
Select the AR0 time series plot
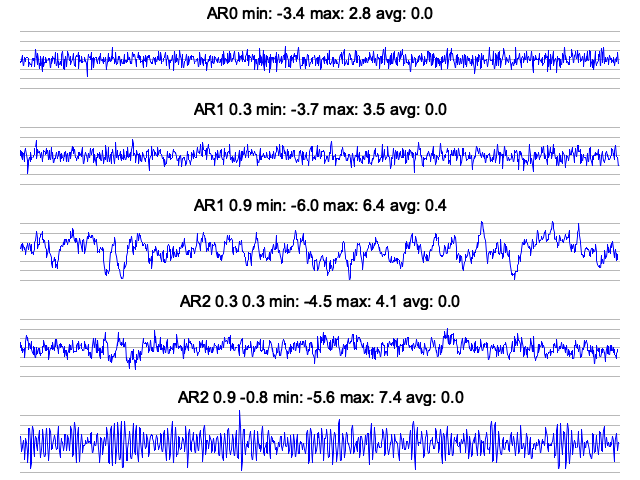[320, 60]
